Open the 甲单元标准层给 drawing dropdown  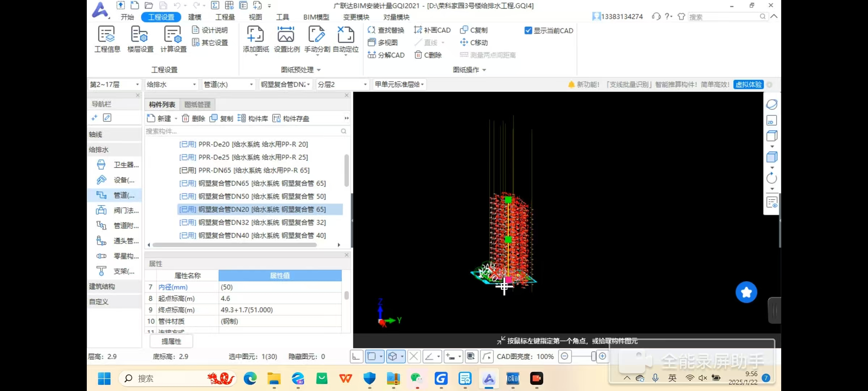399,84
